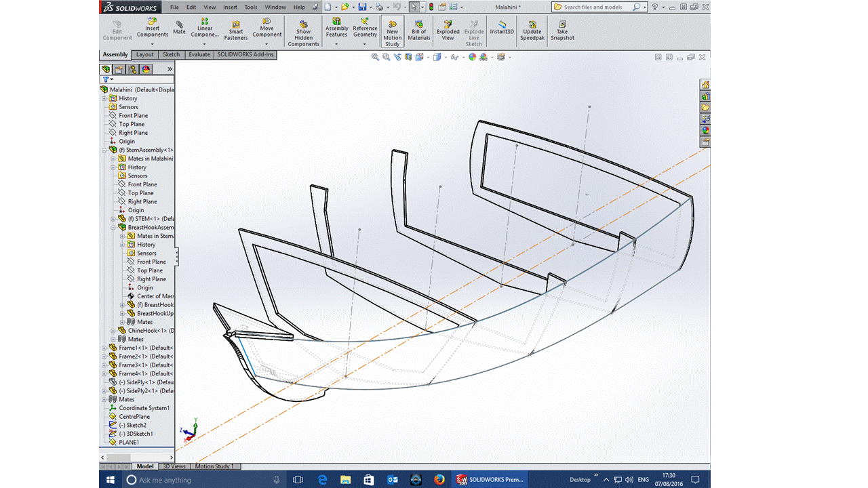The height and width of the screenshot is (488, 868).
Task: Click Update Speedpak
Action: (532, 30)
